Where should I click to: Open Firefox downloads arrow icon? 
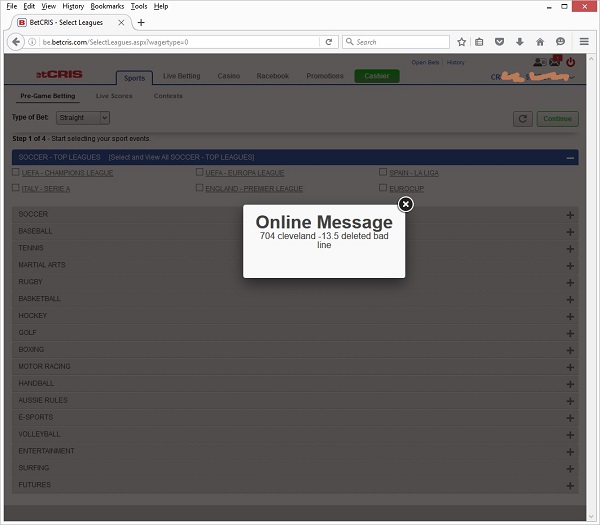point(520,42)
